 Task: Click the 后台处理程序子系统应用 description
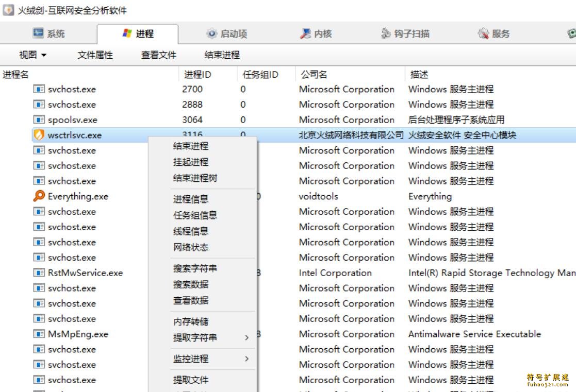(x=456, y=120)
